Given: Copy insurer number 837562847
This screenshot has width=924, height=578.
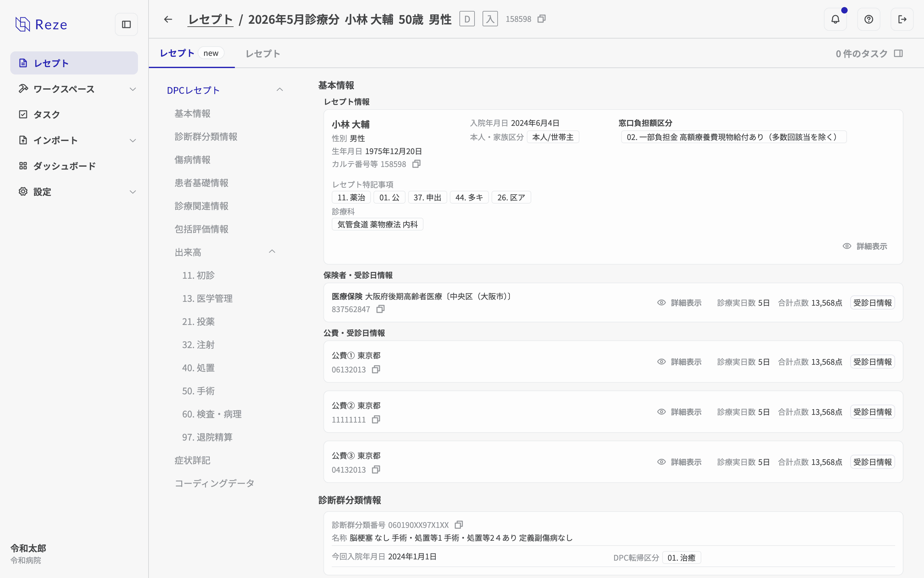Looking at the screenshot, I should (380, 309).
